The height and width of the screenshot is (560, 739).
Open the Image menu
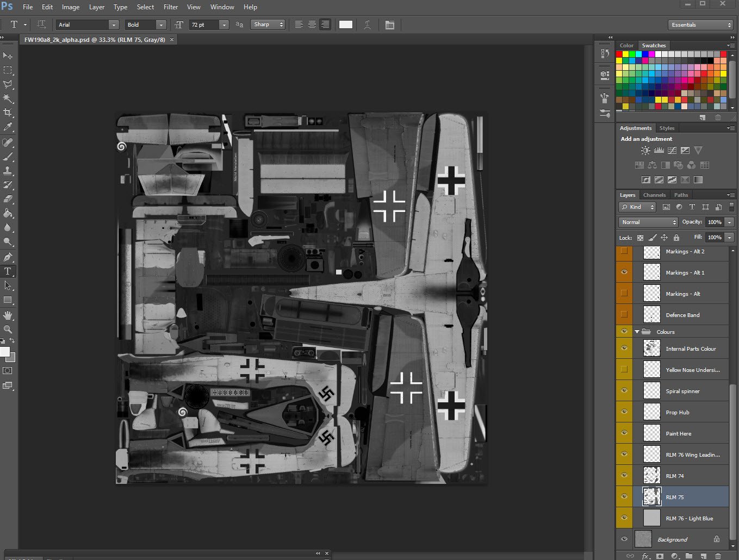(x=70, y=7)
